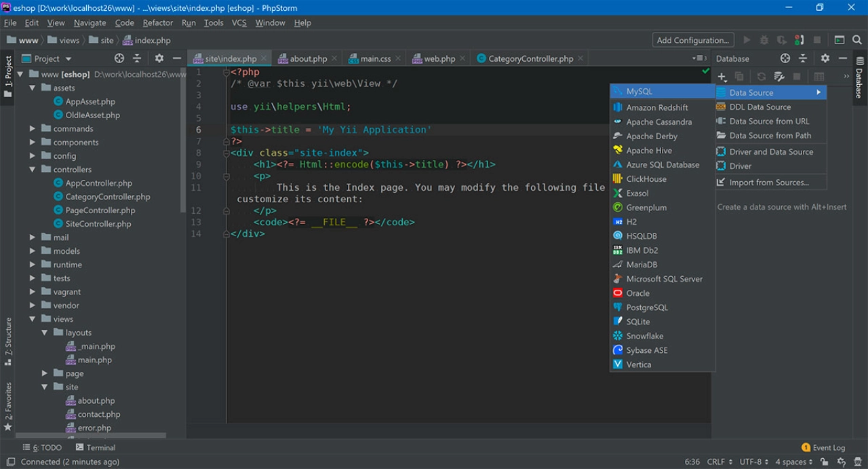The image size is (868, 469).
Task: Open the Terminal tool window button
Action: click(96, 447)
